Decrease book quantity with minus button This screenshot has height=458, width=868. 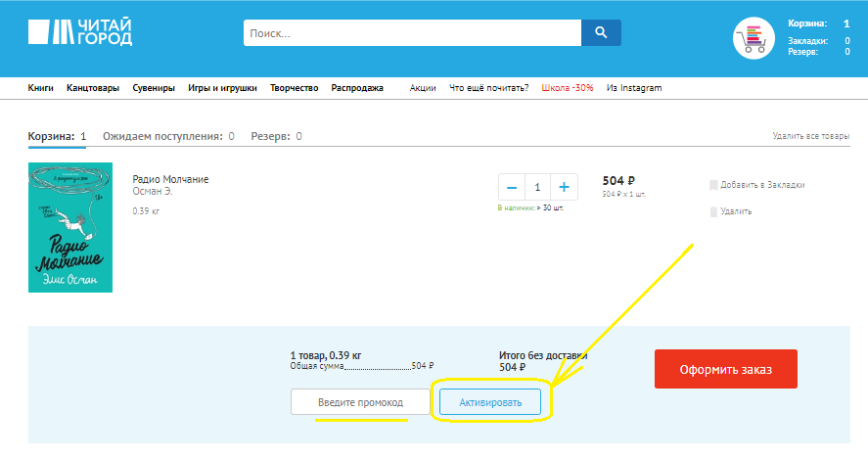tap(512, 187)
